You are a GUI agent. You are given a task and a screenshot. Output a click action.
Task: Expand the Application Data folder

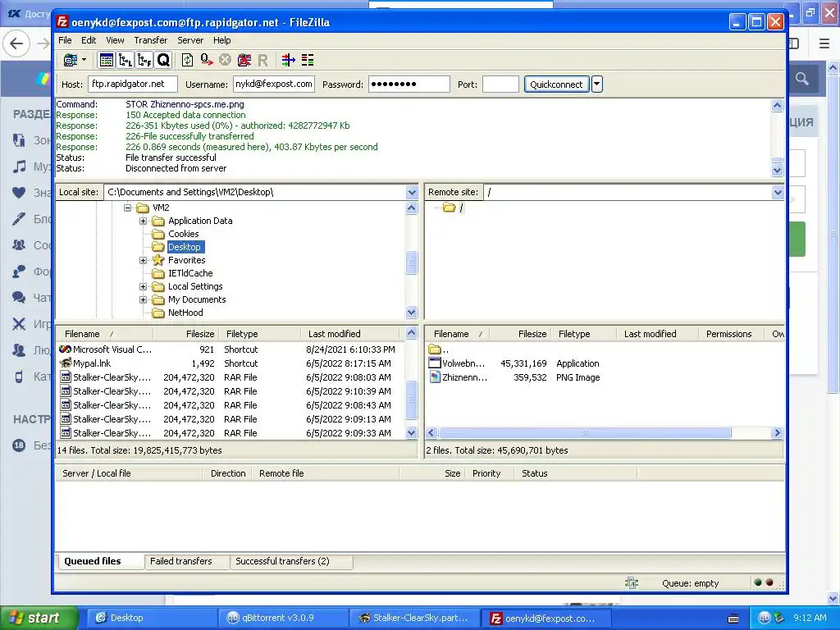[x=143, y=221]
